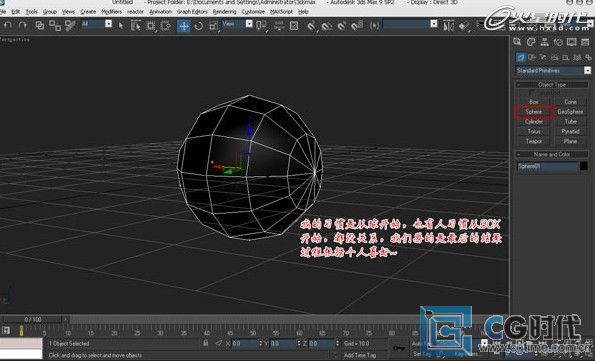Open the Utilities command panel tab

click(585, 42)
